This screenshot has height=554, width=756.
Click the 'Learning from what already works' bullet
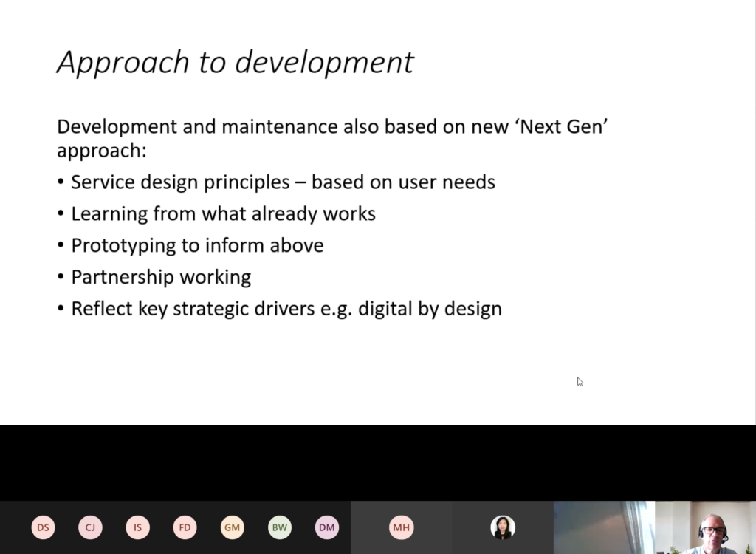(x=223, y=213)
